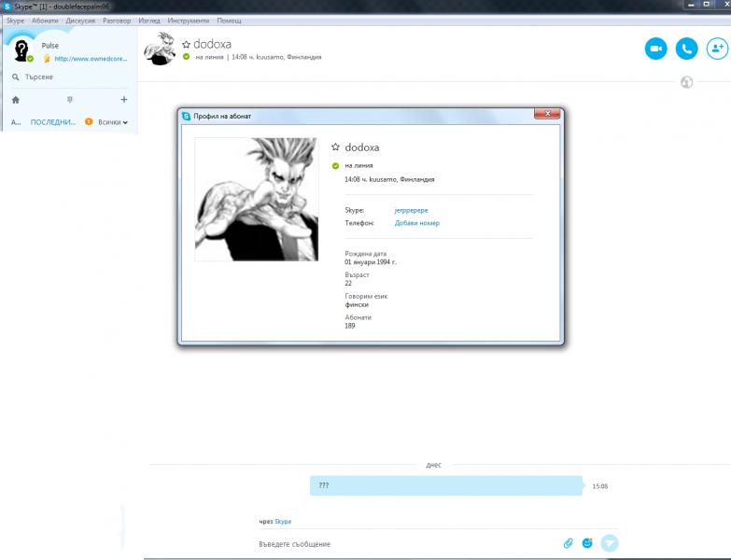
Task: Mark dodoxa as favorite in chat header
Action: coord(186,44)
